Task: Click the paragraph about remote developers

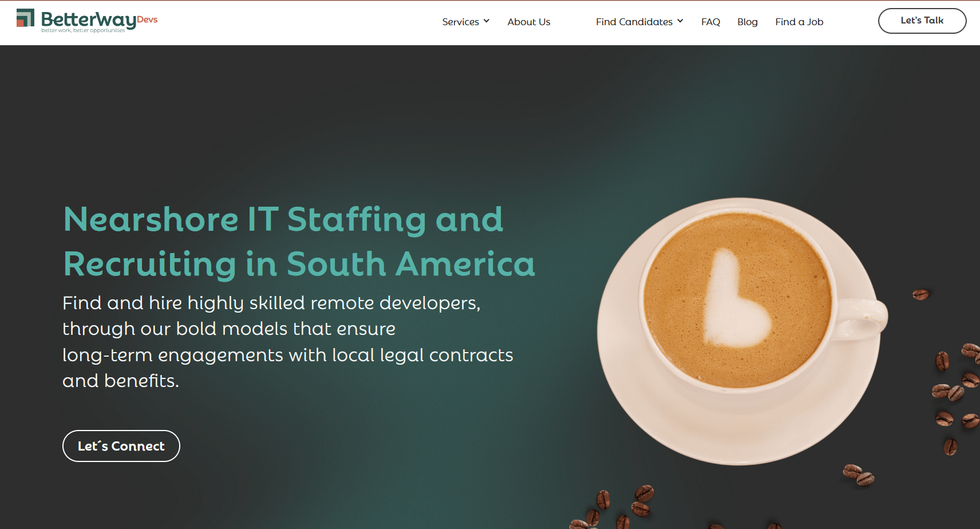Action: point(288,342)
